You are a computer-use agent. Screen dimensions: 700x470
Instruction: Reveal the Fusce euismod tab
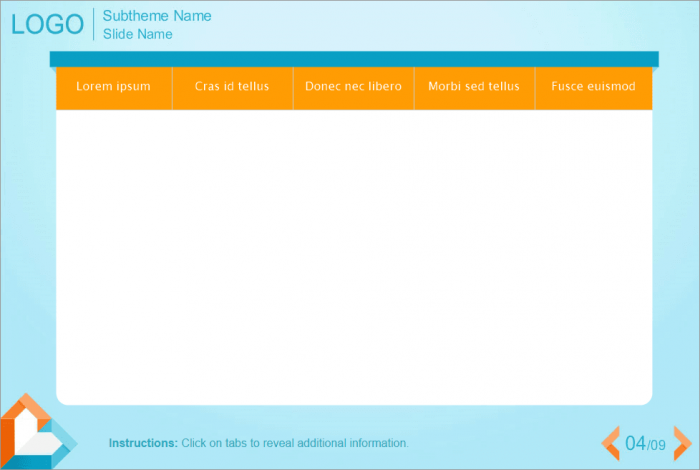tap(593, 87)
